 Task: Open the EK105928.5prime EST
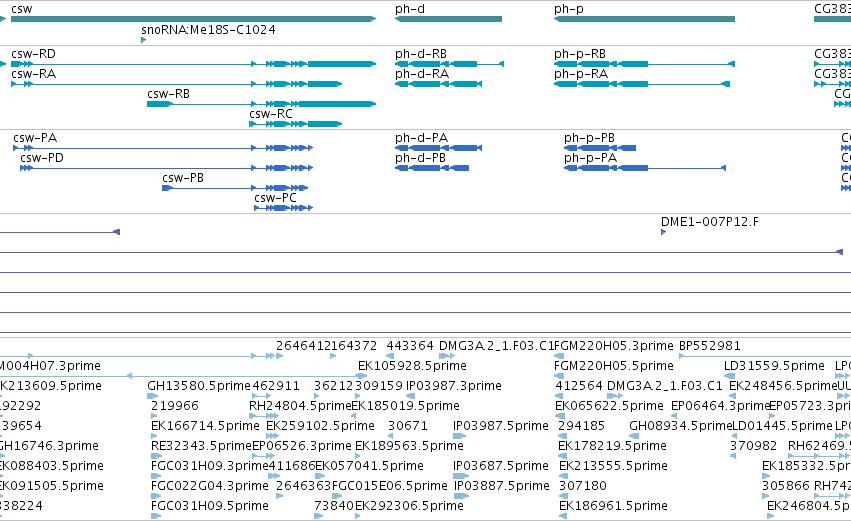click(412, 366)
